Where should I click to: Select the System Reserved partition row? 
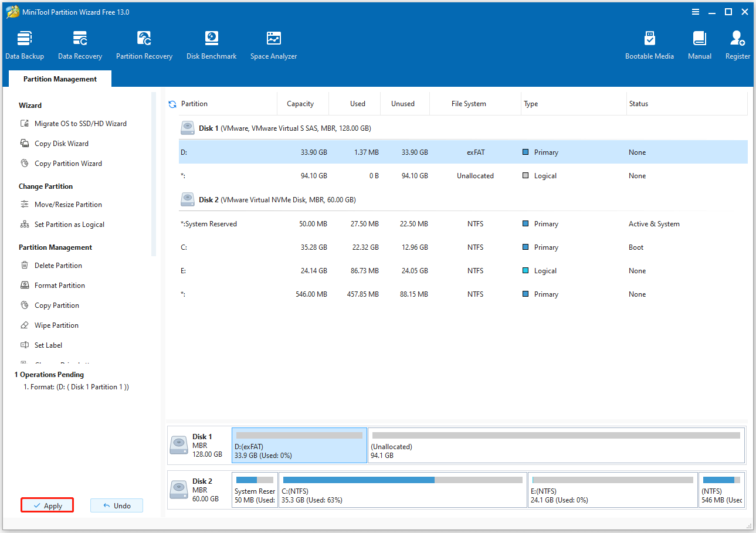point(293,223)
